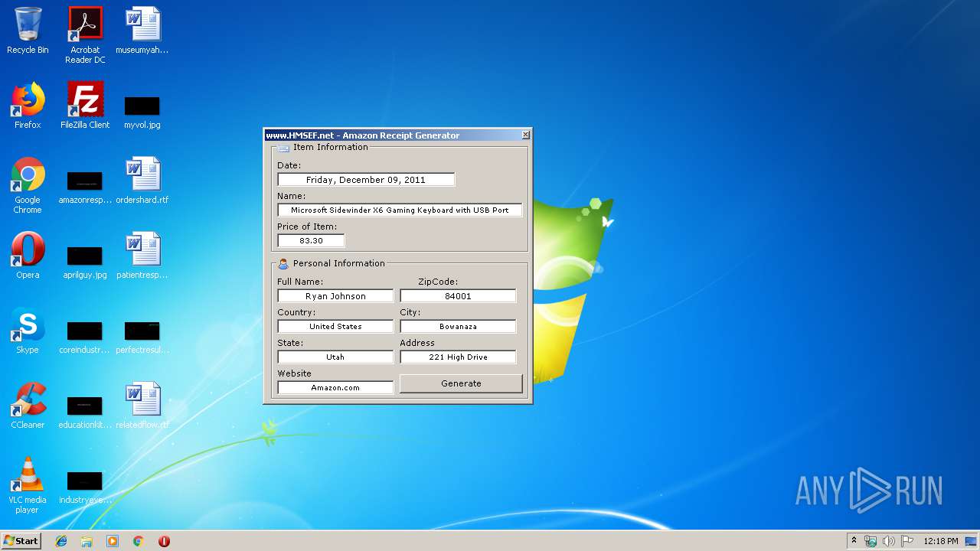The height and width of the screenshot is (551, 980).
Task: Click the City field showing Bowanaza
Action: pyautogui.click(x=458, y=327)
